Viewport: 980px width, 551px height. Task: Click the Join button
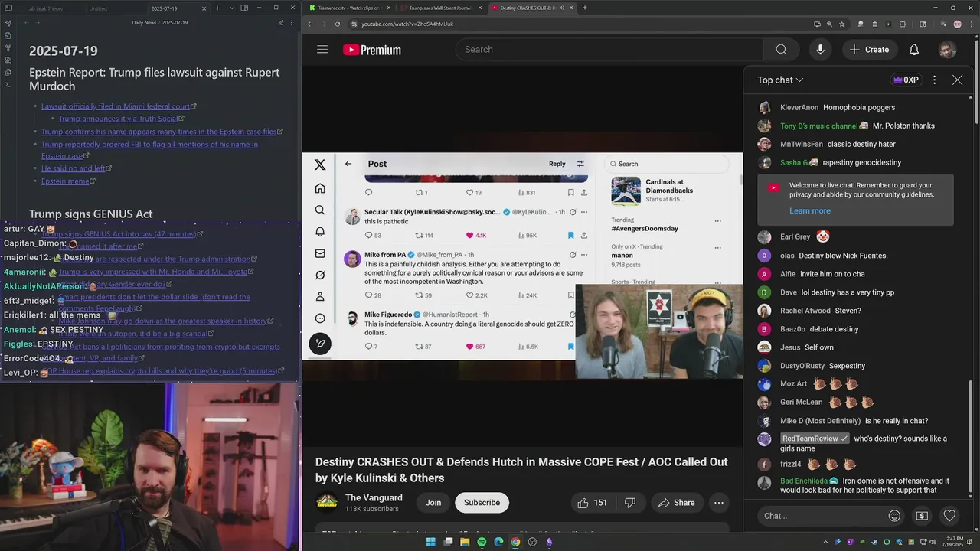(x=433, y=503)
